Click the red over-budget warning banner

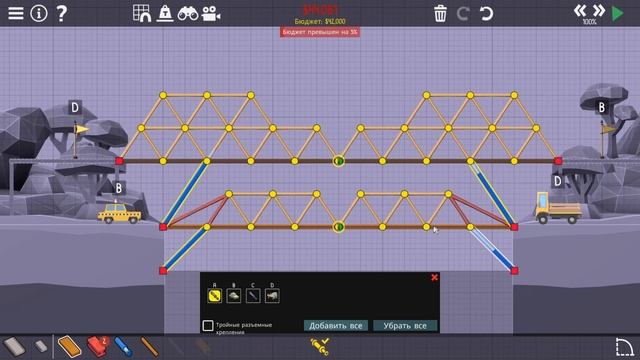click(x=320, y=32)
